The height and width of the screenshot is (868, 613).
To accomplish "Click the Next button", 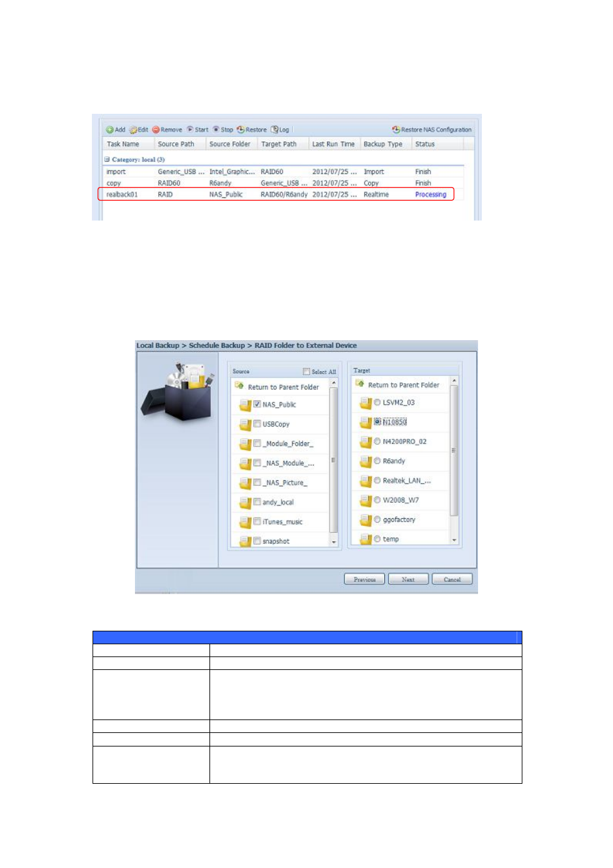I will tap(408, 579).
